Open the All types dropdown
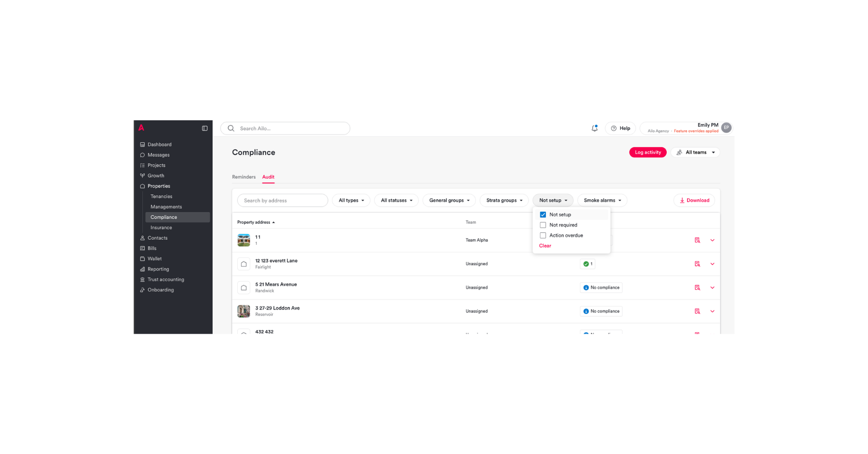Screen dimensions: 868x454 351,200
